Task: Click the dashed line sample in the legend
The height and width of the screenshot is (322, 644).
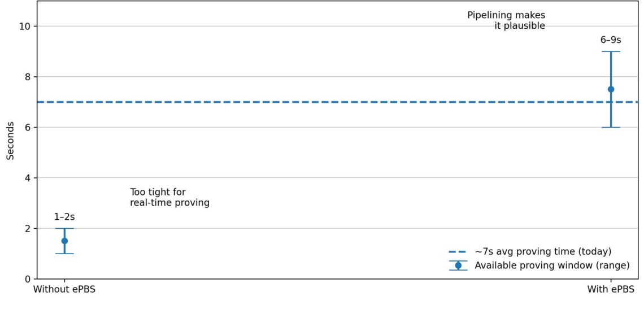Action: [x=458, y=252]
